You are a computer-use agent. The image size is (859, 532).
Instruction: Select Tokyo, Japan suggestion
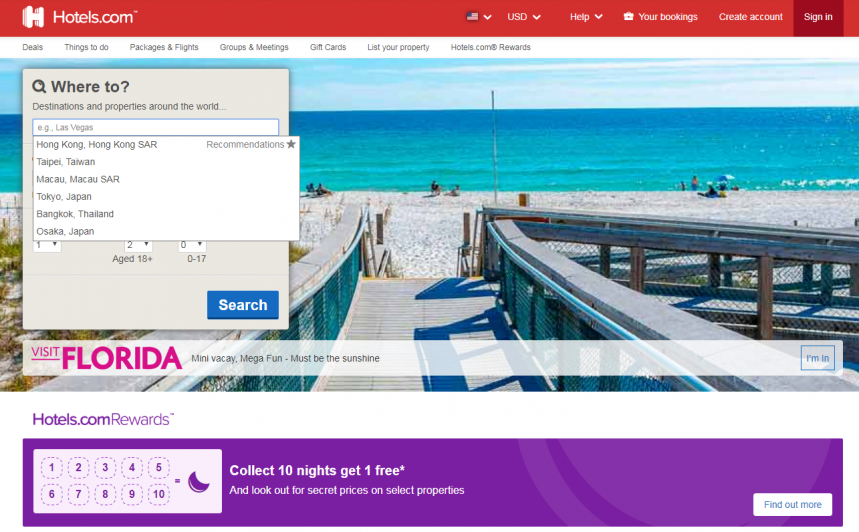click(166, 197)
